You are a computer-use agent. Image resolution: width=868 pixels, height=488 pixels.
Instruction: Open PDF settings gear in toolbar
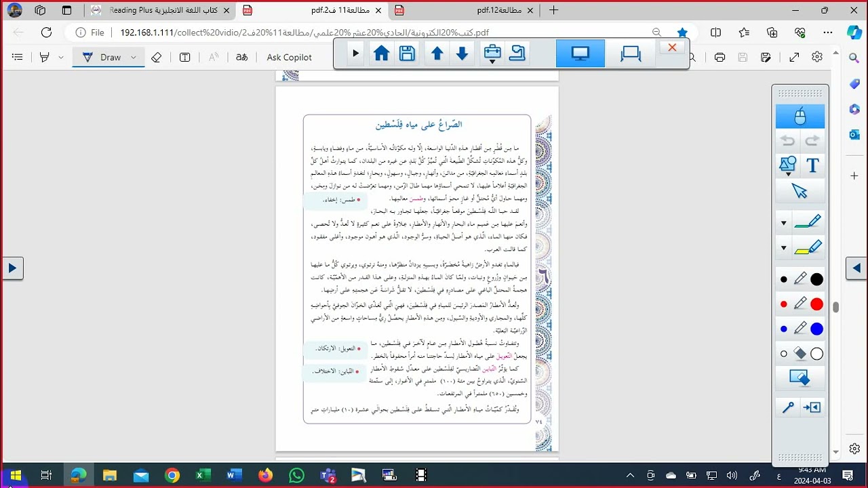click(817, 58)
